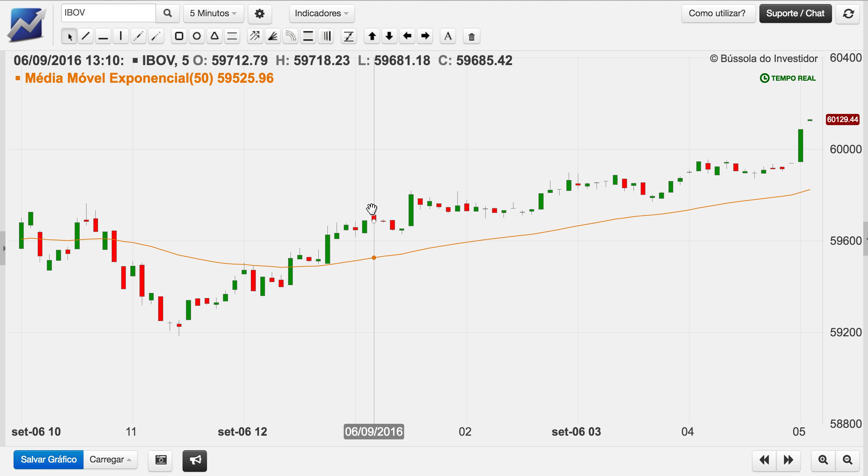Click the TEMPO REAL indicator
This screenshot has height=476, width=868.
point(788,78)
